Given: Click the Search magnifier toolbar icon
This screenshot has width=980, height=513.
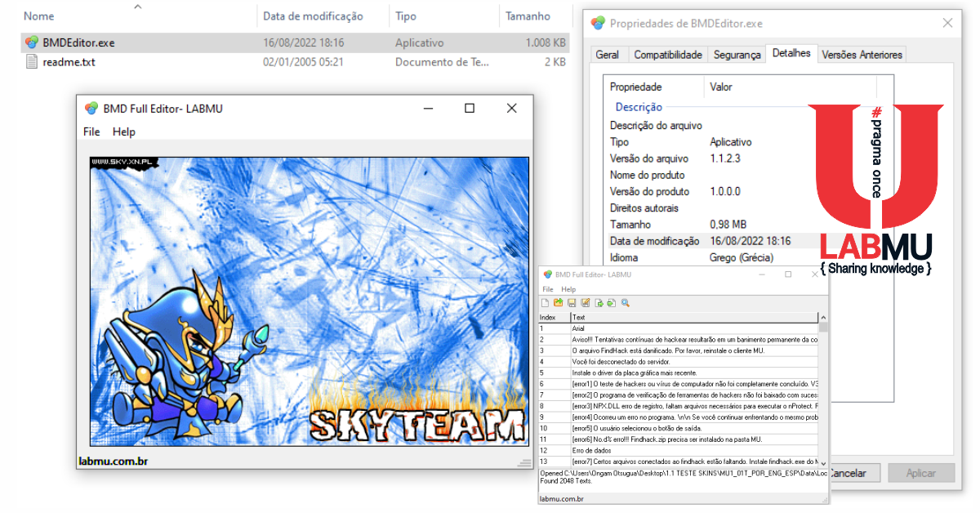Looking at the screenshot, I should tap(626, 302).
